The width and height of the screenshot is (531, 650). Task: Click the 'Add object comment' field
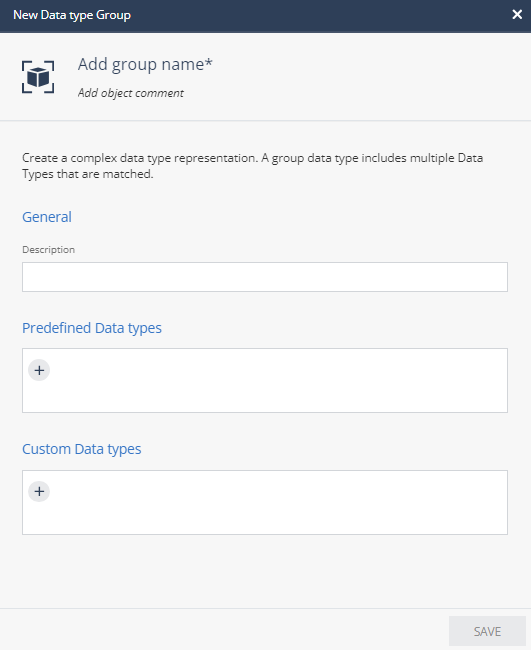(131, 93)
